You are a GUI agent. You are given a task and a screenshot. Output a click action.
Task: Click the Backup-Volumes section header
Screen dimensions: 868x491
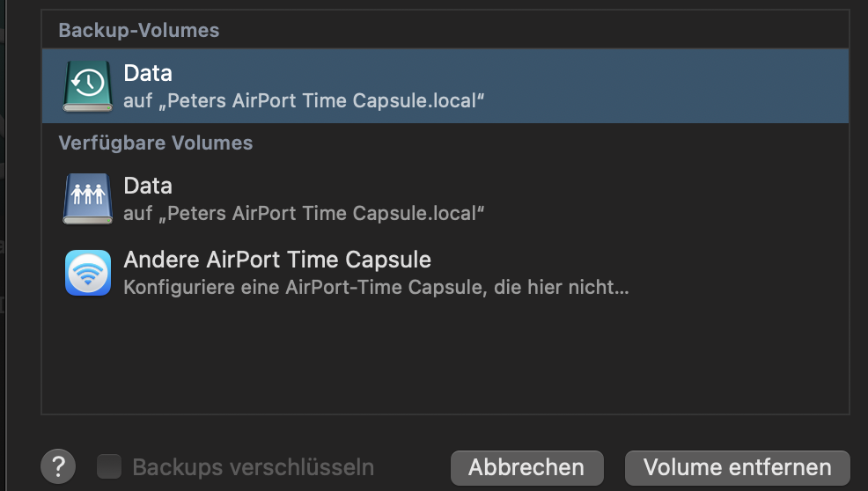(x=139, y=31)
